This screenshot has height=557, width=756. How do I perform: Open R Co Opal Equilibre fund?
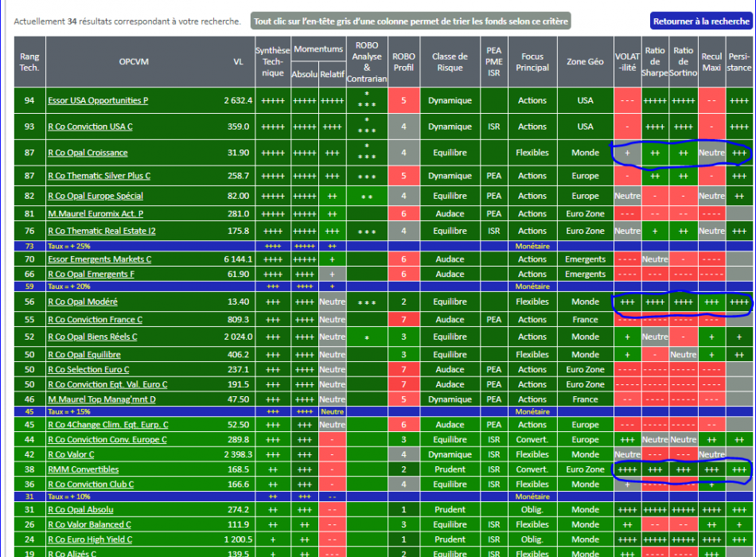(x=84, y=354)
